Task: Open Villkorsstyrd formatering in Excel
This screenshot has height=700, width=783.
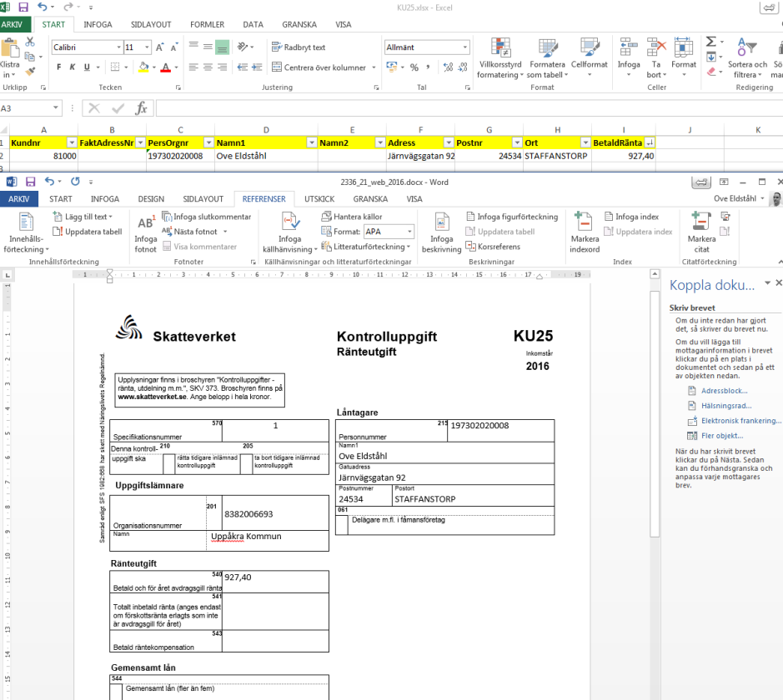Action: [x=500, y=57]
